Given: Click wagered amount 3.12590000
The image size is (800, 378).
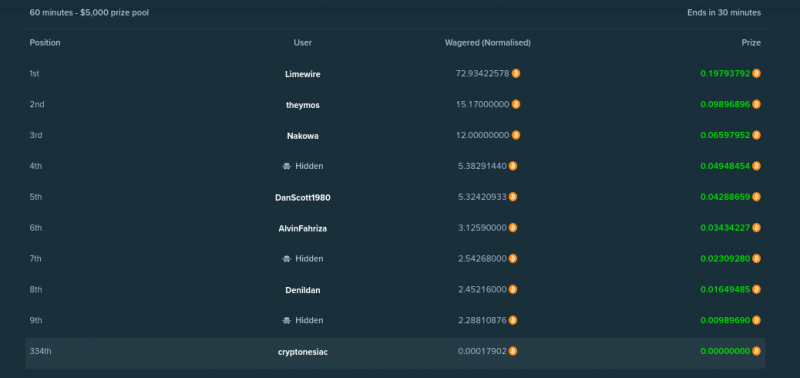Looking at the screenshot, I should tap(482, 228).
